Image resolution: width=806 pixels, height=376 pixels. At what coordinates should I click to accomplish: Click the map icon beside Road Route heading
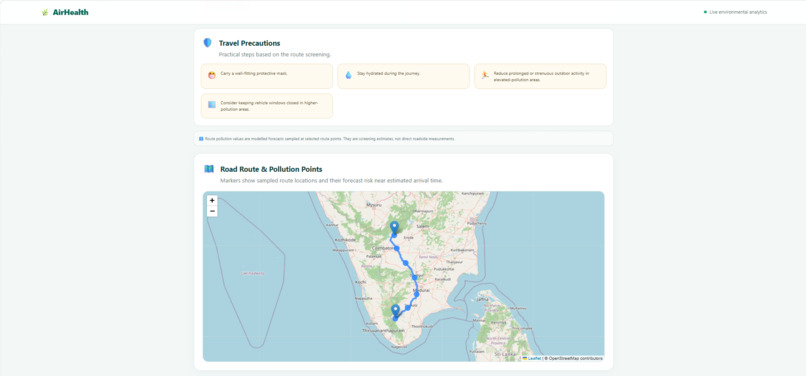click(209, 169)
